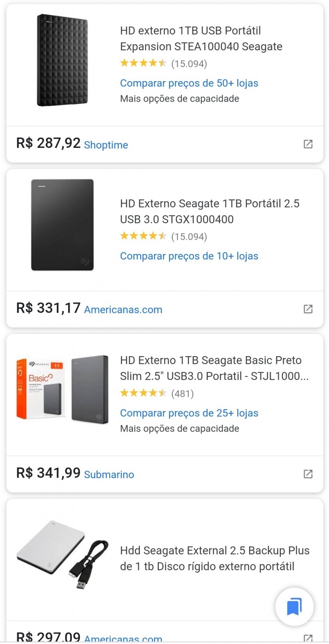
Task: Open Seagate Expansion diamond-pattern drive image
Action: pyautogui.click(x=62, y=60)
